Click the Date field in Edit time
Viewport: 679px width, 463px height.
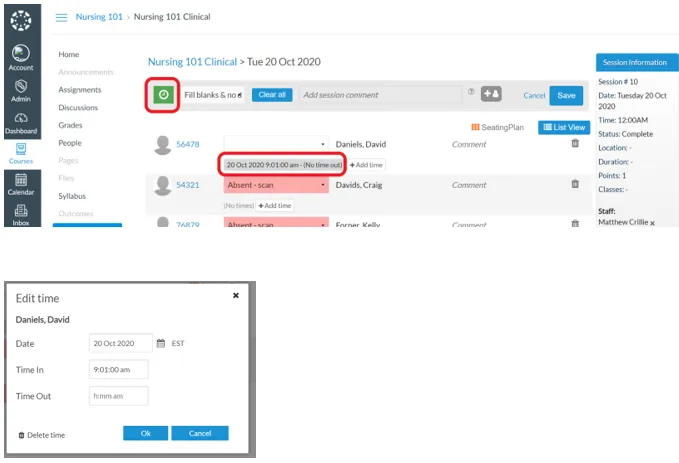tap(121, 343)
